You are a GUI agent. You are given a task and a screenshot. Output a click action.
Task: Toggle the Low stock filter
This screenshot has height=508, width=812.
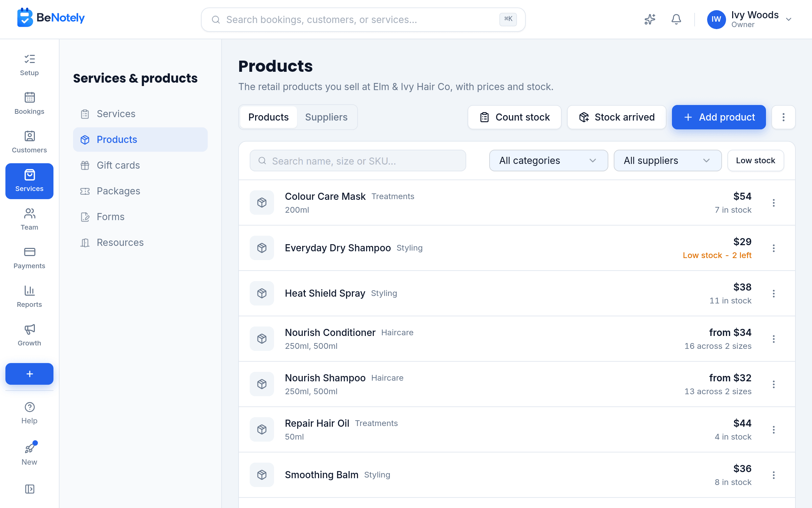point(755,161)
